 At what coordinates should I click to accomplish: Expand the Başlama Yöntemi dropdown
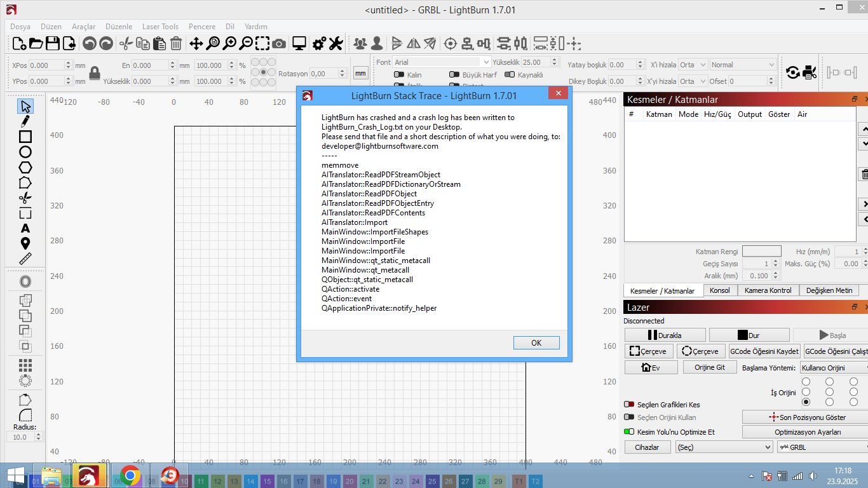point(834,368)
